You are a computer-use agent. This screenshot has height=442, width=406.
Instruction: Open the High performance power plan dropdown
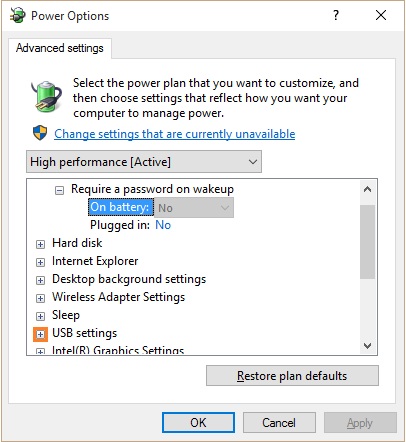pos(144,162)
